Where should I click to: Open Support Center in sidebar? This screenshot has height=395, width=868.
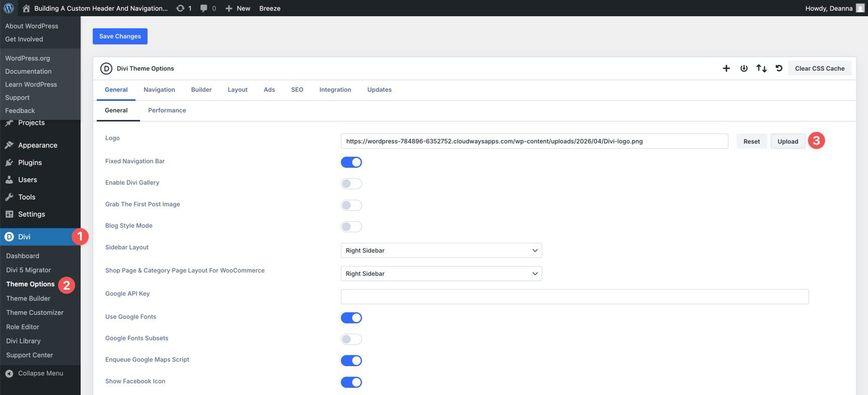[x=29, y=355]
